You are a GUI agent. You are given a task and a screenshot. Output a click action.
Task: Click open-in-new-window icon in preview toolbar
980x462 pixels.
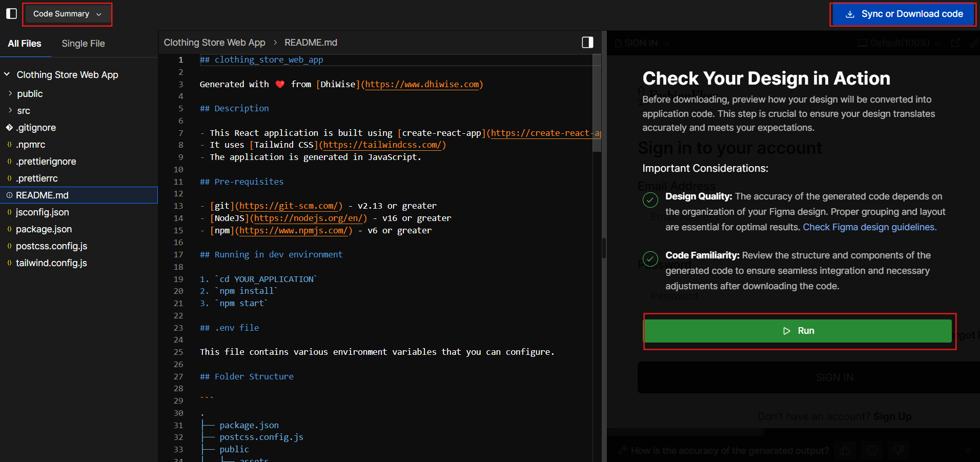(x=955, y=43)
